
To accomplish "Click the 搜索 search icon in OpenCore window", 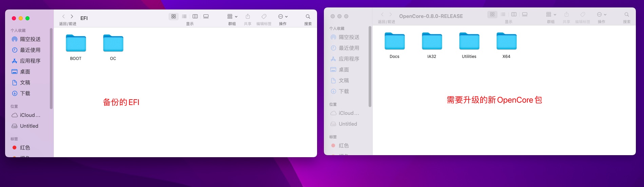I will [x=627, y=14].
